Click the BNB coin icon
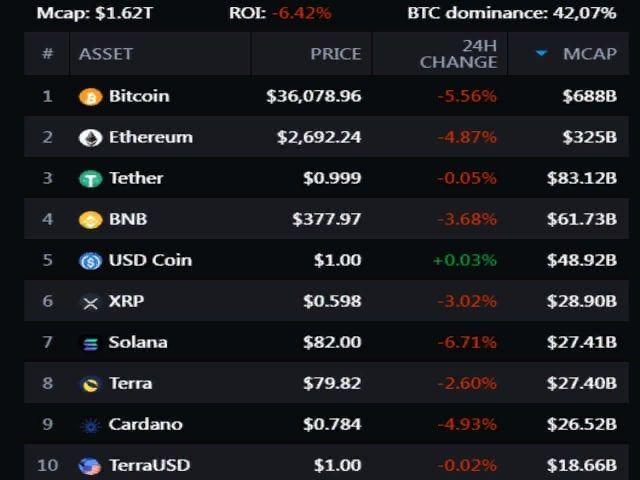The height and width of the screenshot is (480, 640). [91, 220]
